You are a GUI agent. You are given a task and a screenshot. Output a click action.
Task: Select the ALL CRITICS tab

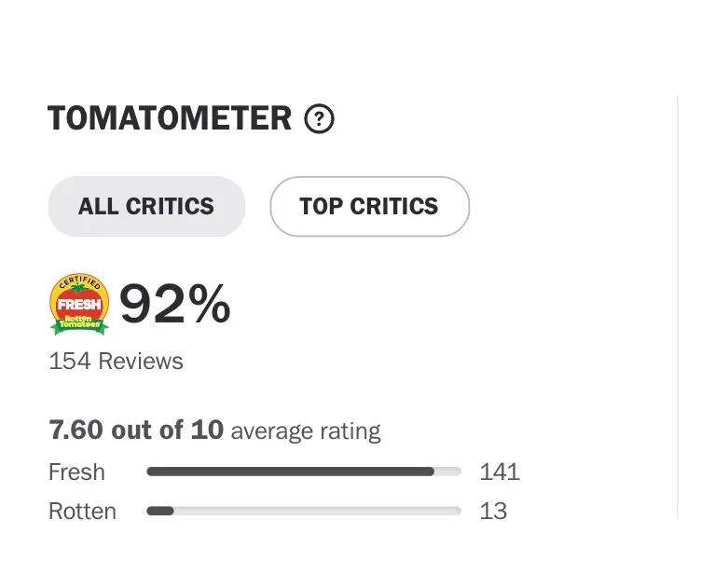[146, 206]
